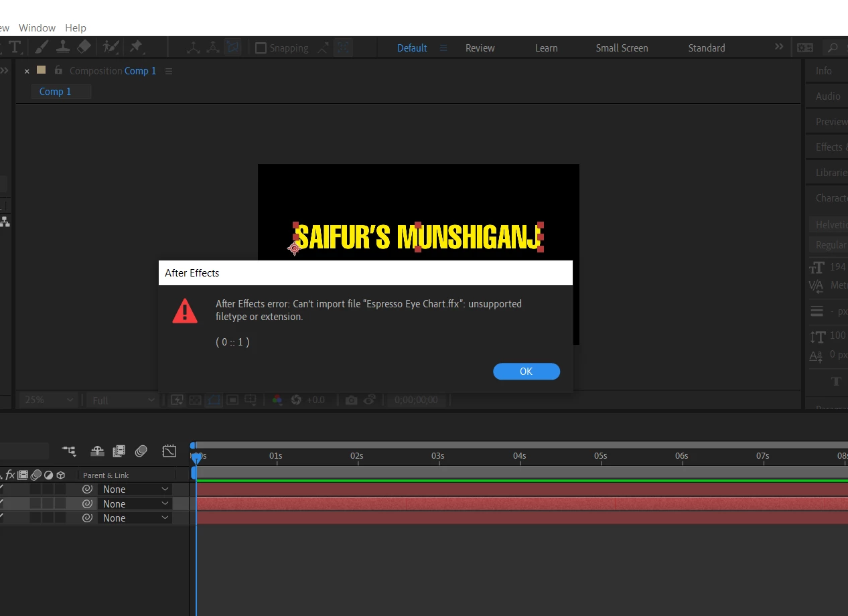Switch to View Axis mode
848x616 pixels.
click(232, 48)
